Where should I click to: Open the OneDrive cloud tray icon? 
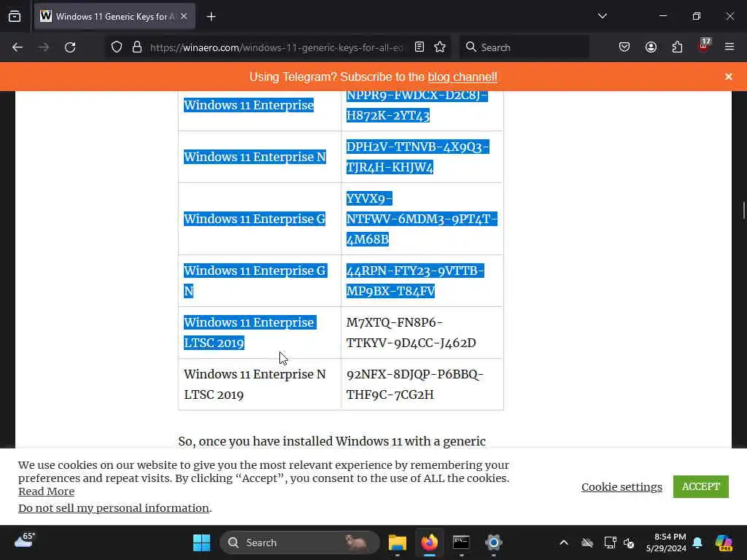point(587,542)
